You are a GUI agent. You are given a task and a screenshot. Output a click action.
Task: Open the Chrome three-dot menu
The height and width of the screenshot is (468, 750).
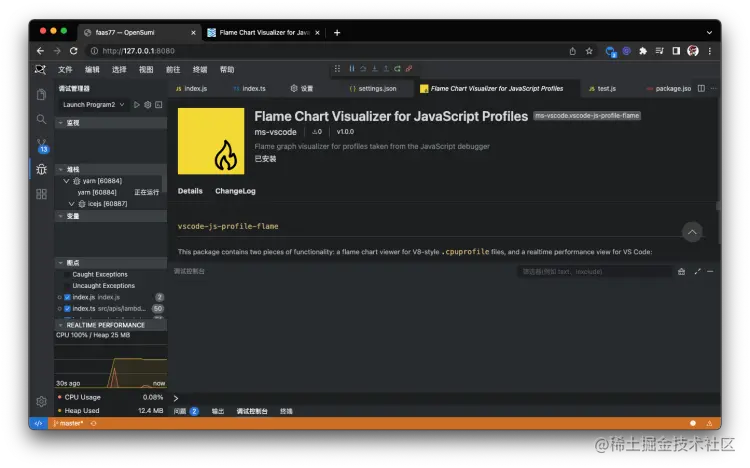[710, 51]
